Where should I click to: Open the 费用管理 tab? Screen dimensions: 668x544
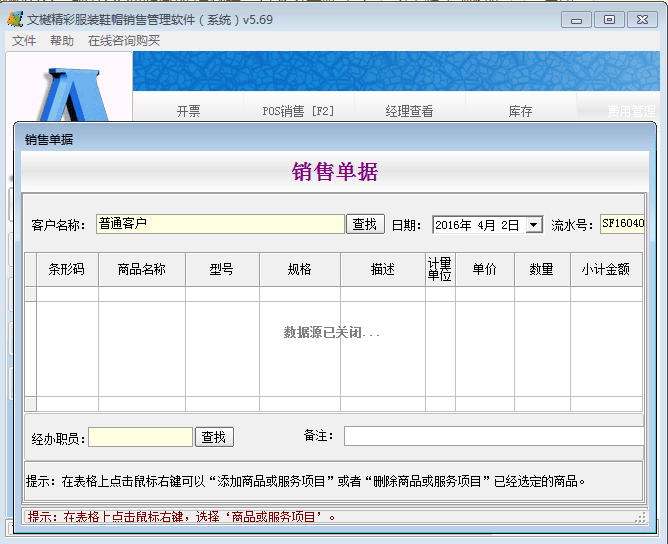pyautogui.click(x=630, y=111)
